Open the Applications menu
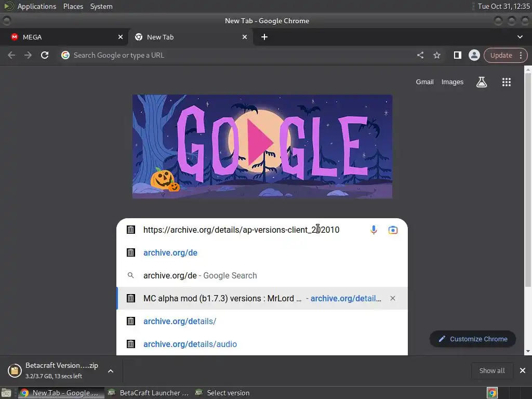The image size is (532, 399). pos(37,6)
